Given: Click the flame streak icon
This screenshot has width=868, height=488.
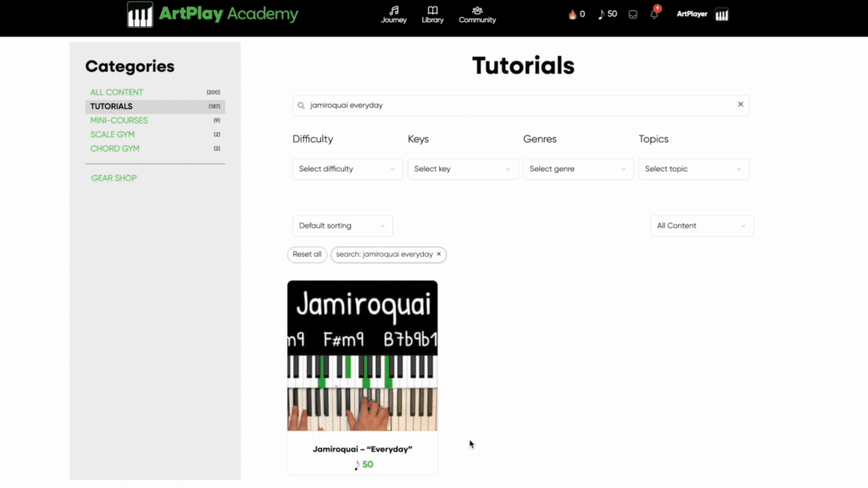Looking at the screenshot, I should coord(572,14).
